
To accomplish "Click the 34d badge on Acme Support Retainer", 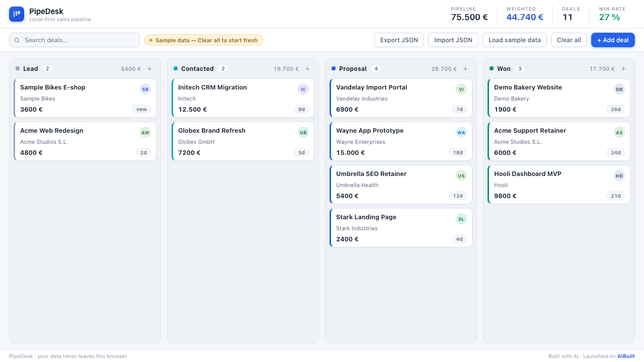I will (616, 152).
